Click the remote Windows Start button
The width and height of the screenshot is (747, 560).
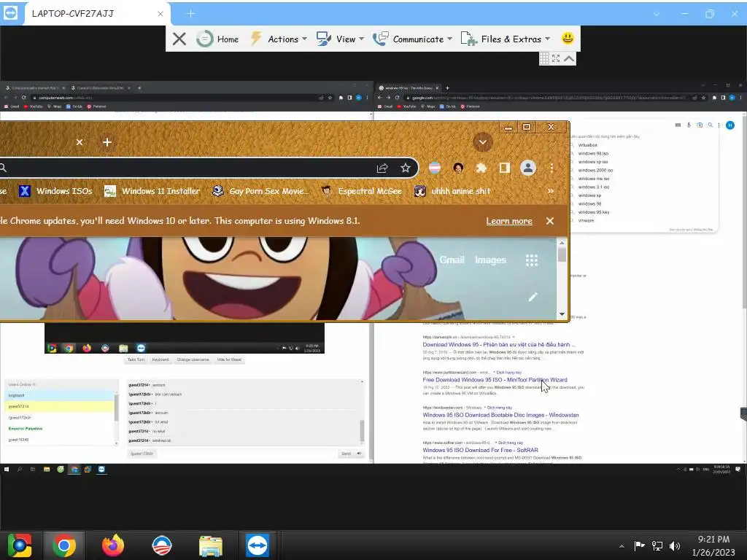[x=6, y=469]
